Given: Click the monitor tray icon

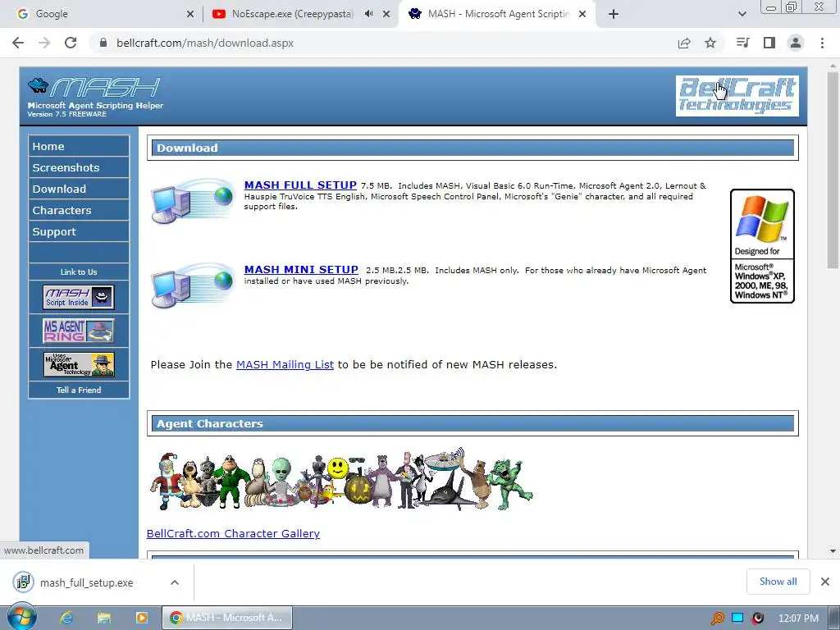Looking at the screenshot, I should pyautogui.click(x=737, y=619).
